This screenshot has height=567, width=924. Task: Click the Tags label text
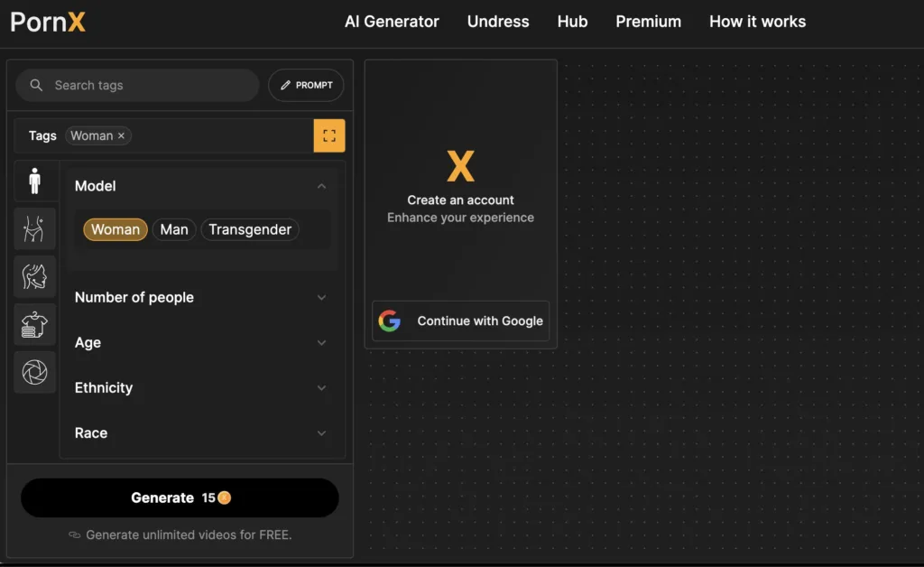pyautogui.click(x=42, y=135)
